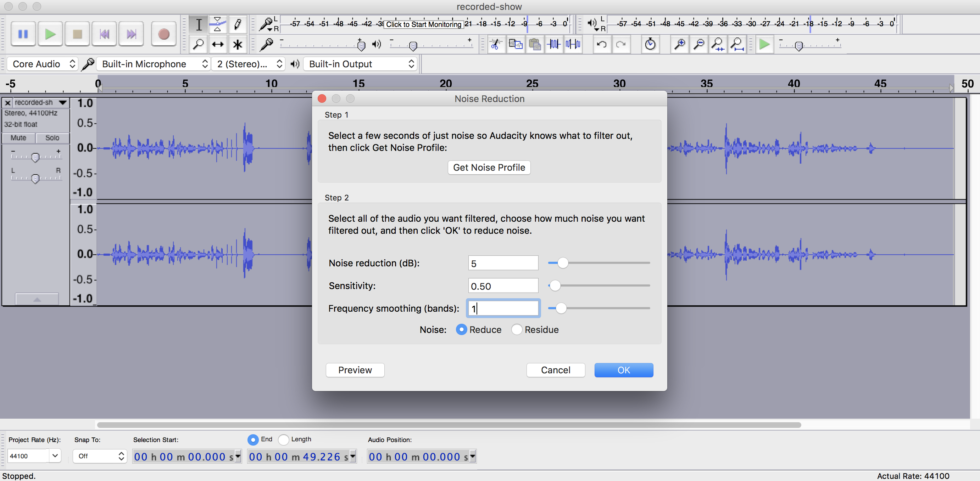Select the Multi-tool asterisk icon

238,45
